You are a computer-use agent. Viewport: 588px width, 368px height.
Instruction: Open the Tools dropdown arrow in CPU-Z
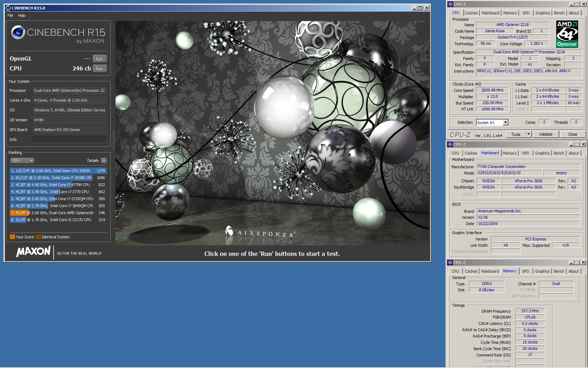pyautogui.click(x=528, y=134)
